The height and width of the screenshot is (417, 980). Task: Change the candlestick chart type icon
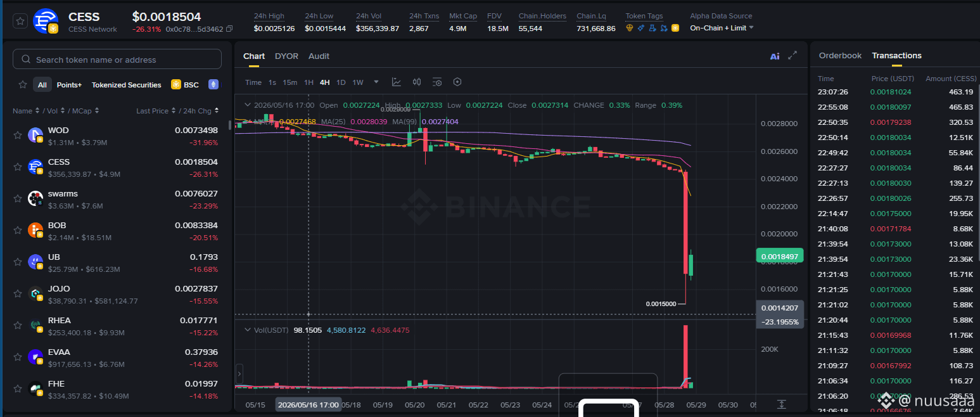417,82
